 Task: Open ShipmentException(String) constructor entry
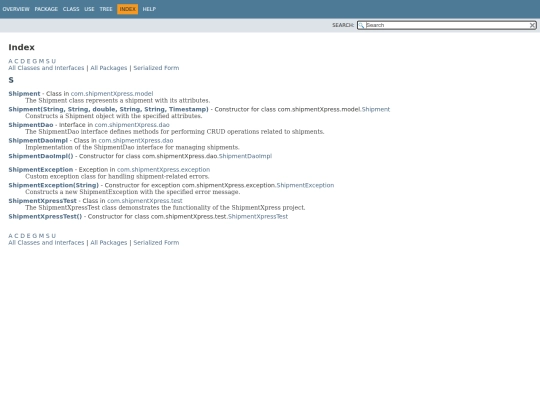point(53,185)
